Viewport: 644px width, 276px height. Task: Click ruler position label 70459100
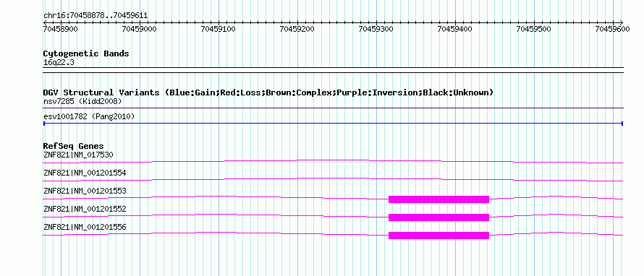pyautogui.click(x=218, y=29)
